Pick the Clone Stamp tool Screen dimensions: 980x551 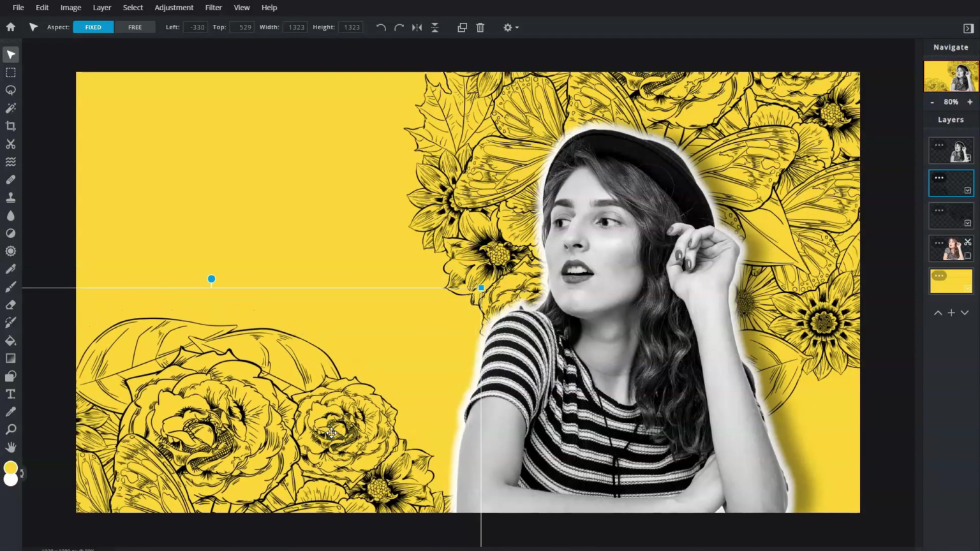pyautogui.click(x=11, y=197)
